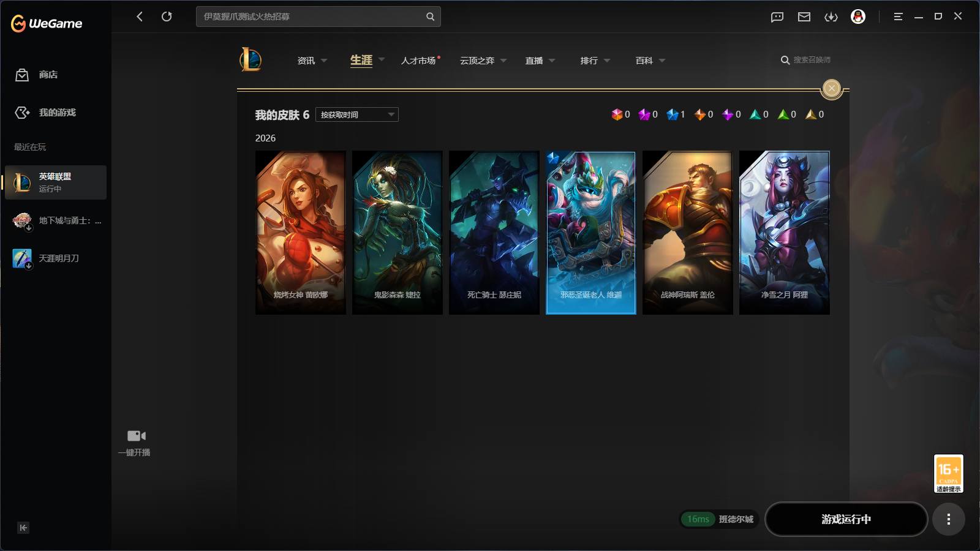Open the 我的游戏 controller icon
Viewport: 980px width, 551px height.
click(x=22, y=113)
